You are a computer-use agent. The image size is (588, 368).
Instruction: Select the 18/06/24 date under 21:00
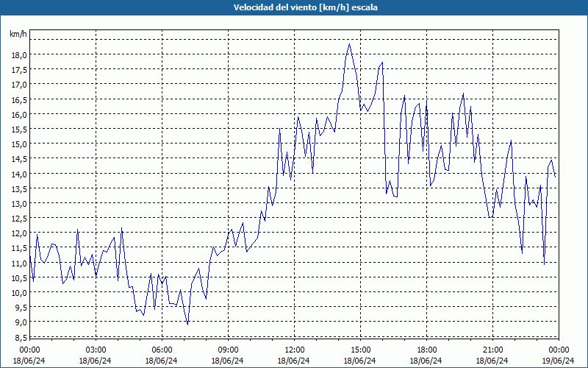pyautogui.click(x=492, y=361)
